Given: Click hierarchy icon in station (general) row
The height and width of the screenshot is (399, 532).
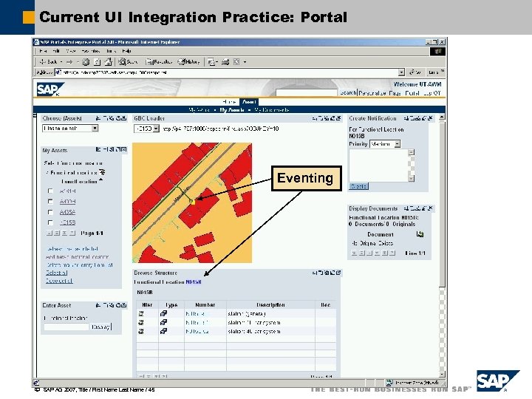Looking at the screenshot, I should pos(141,313).
